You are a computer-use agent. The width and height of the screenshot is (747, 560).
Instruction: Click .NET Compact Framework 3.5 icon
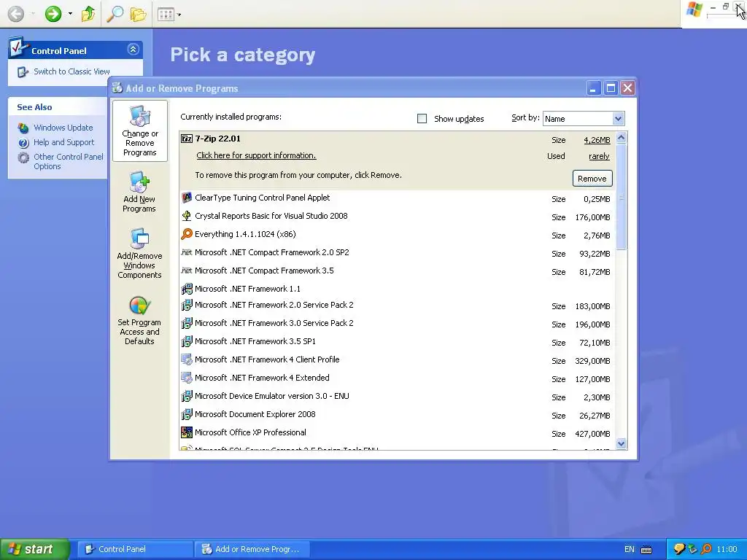tap(187, 271)
